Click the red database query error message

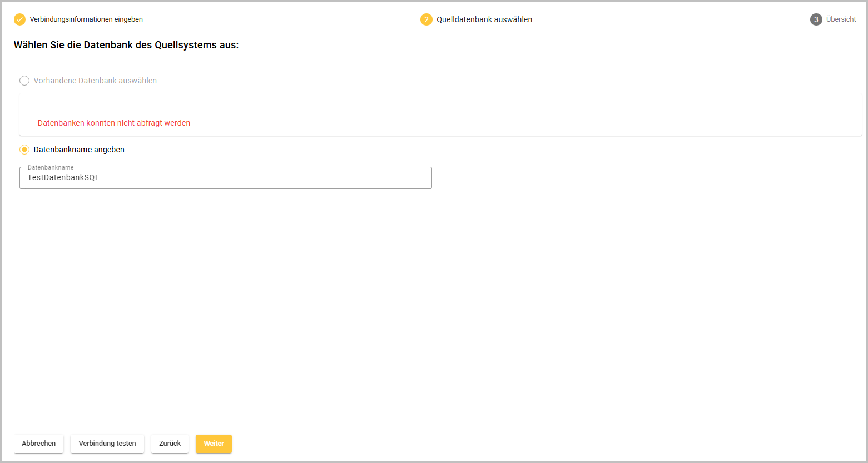pyautogui.click(x=114, y=123)
